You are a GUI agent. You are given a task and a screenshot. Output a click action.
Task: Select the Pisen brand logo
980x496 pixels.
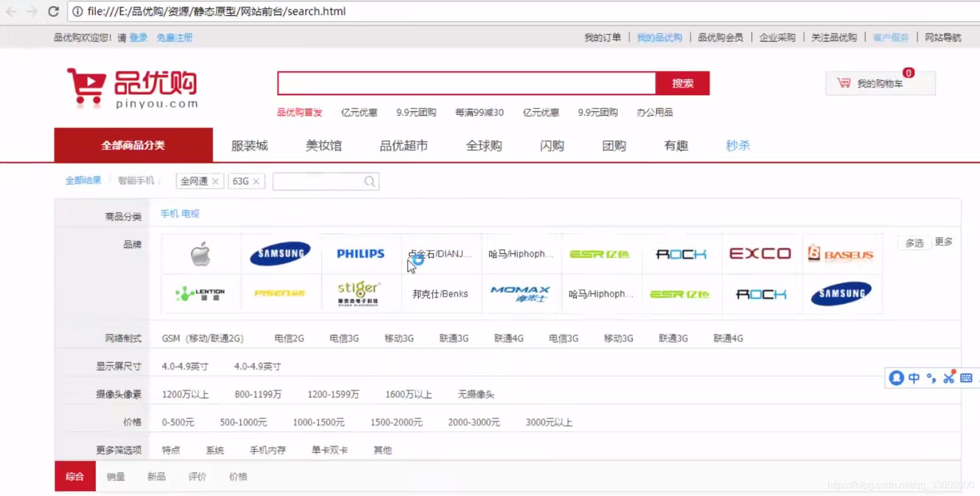[x=280, y=294]
